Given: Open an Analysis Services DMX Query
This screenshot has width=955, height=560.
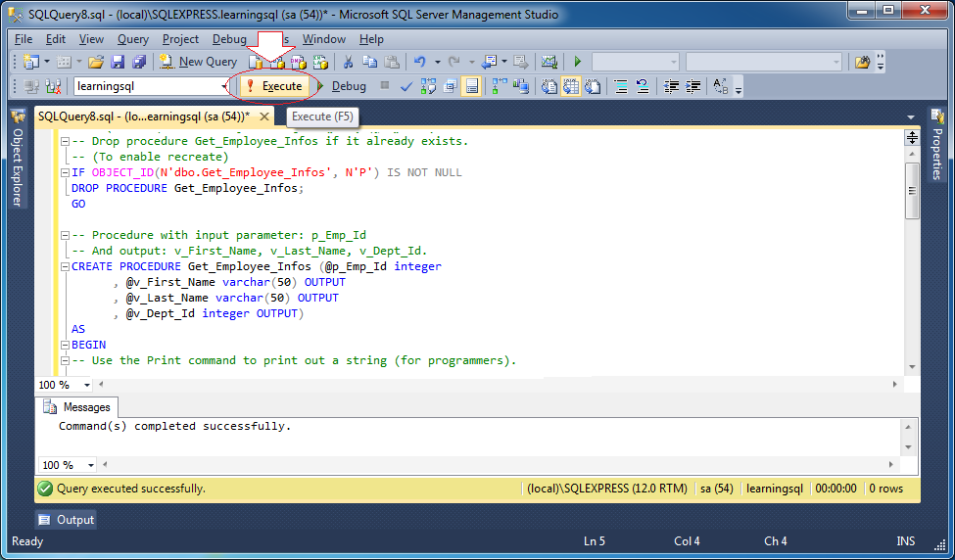Looking at the screenshot, I should click(299, 62).
